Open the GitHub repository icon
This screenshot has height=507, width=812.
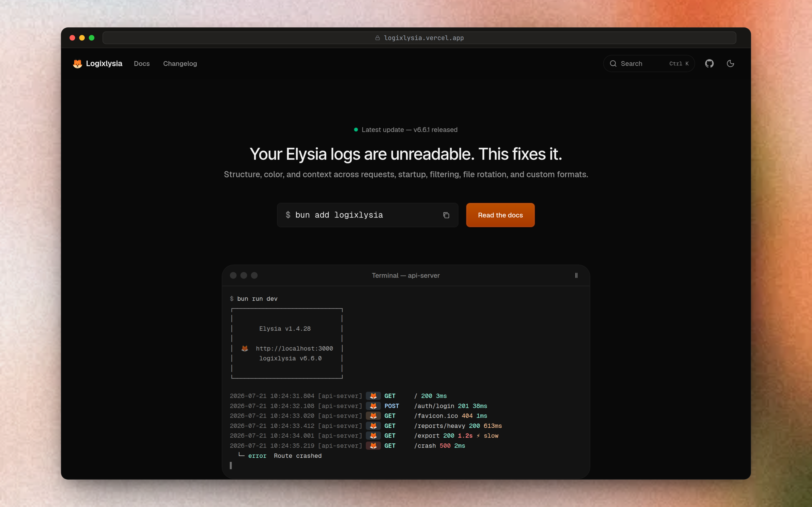709,63
